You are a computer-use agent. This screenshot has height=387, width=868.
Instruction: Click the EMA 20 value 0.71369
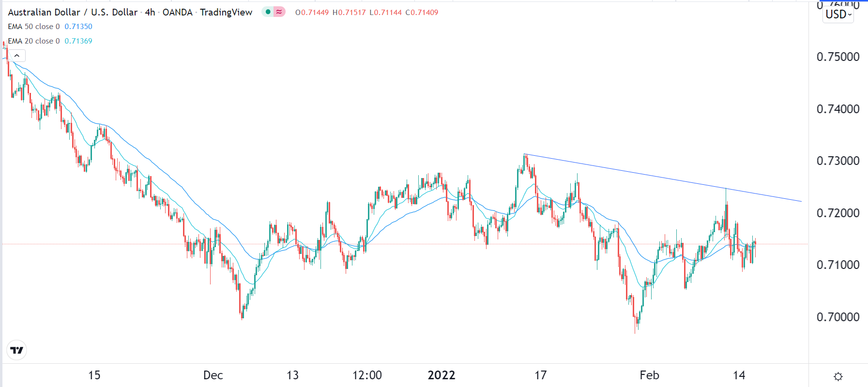pyautogui.click(x=78, y=41)
